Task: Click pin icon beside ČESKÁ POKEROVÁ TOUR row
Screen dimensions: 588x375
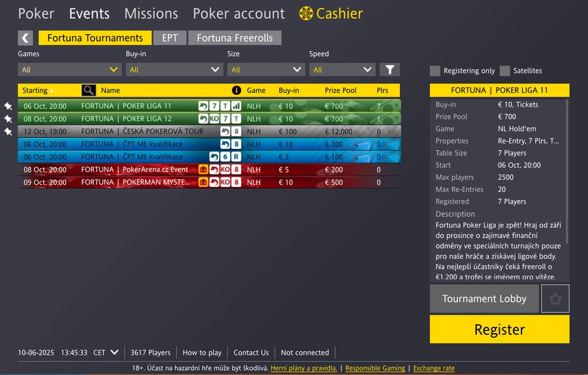Action: coord(8,131)
